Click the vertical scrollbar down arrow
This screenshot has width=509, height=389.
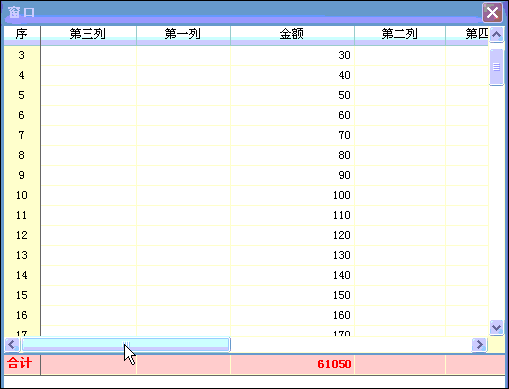click(496, 327)
